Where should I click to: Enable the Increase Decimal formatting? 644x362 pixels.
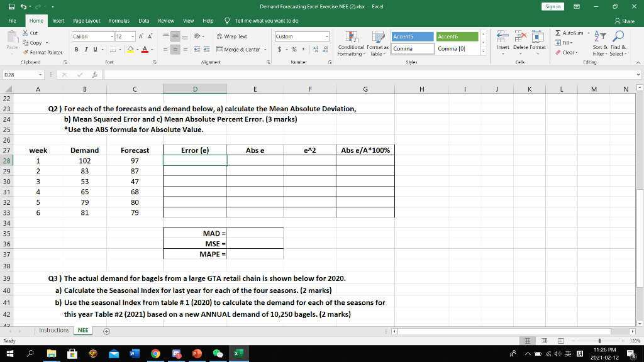pos(315,48)
